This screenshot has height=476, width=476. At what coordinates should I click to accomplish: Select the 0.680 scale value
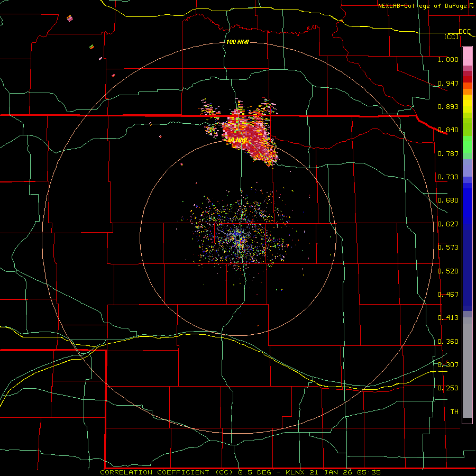448,200
